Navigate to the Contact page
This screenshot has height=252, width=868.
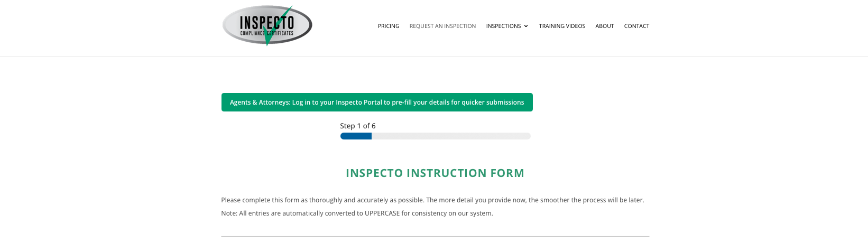pos(636,26)
